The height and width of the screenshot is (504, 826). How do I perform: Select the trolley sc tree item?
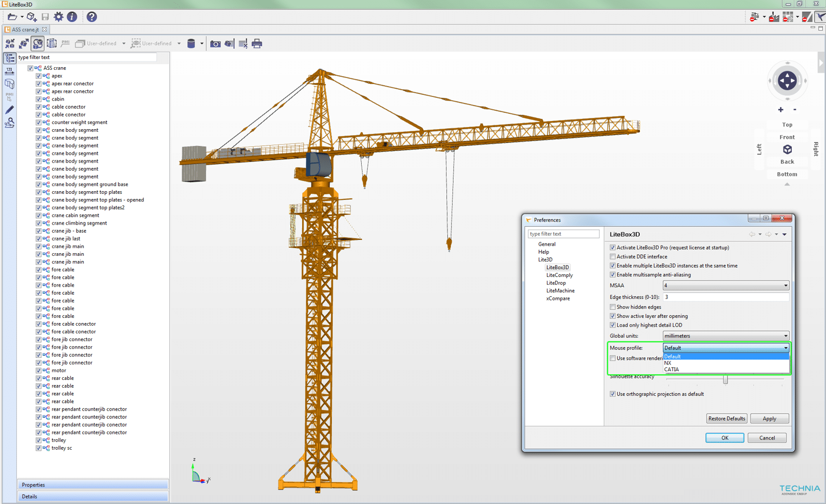coord(62,448)
